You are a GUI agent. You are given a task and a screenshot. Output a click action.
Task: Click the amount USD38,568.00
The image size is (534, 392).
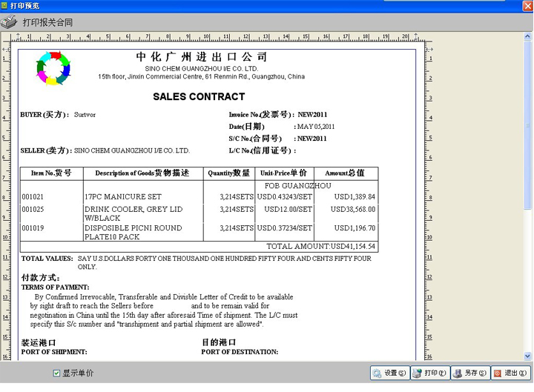click(x=353, y=209)
